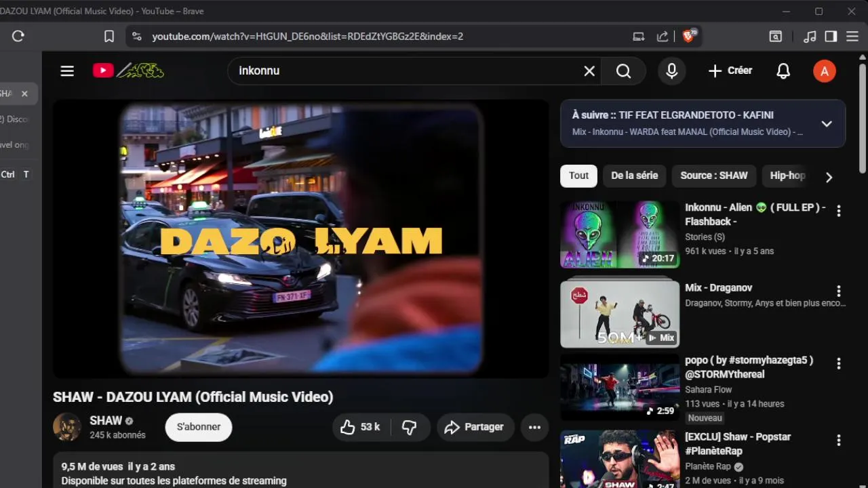Click the Partager share button
This screenshot has width=868, height=488.
coord(475,427)
